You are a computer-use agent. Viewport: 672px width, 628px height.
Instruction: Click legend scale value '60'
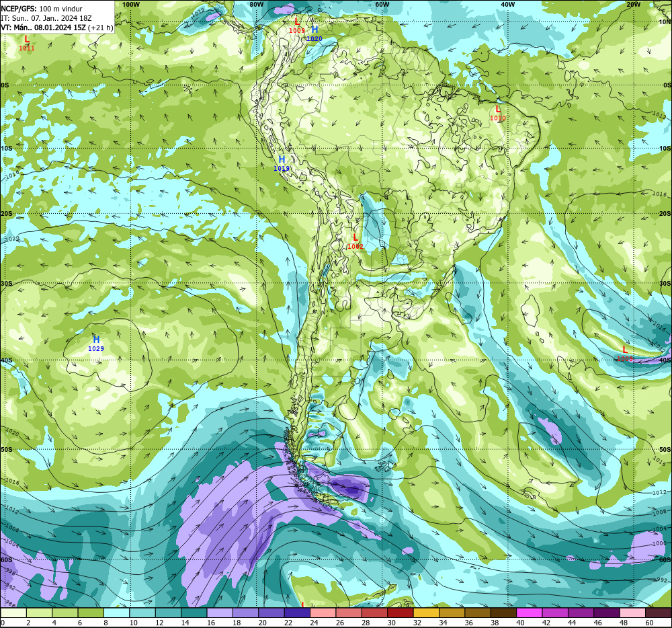649,623
